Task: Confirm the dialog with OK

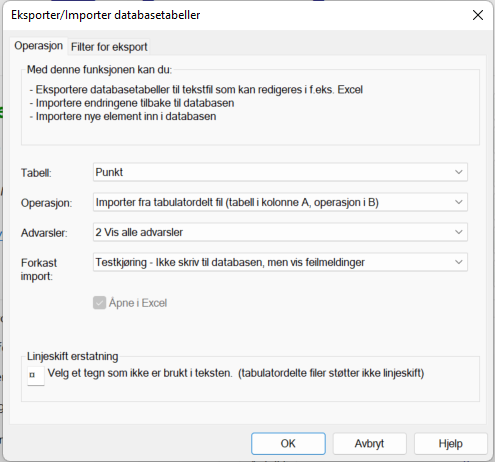Action: 288,444
